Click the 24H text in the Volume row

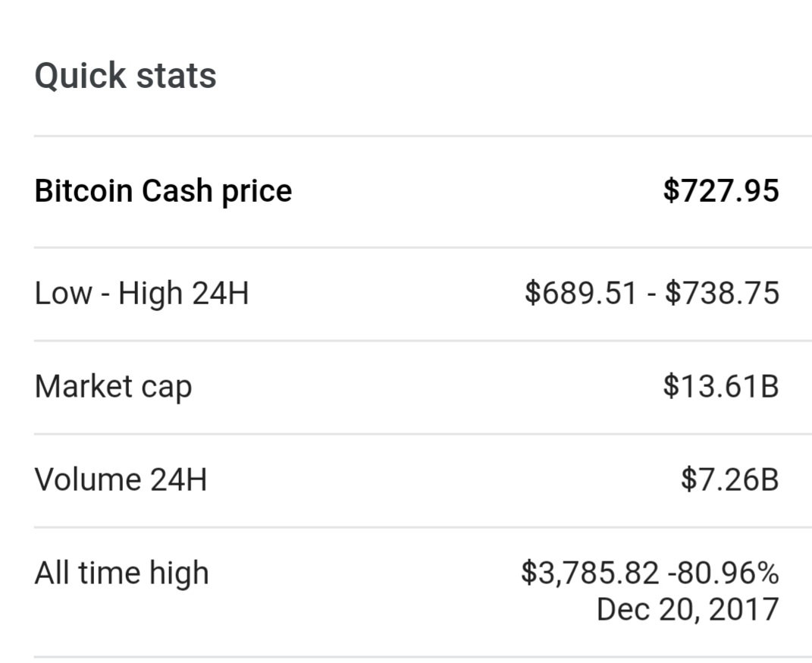tap(179, 479)
